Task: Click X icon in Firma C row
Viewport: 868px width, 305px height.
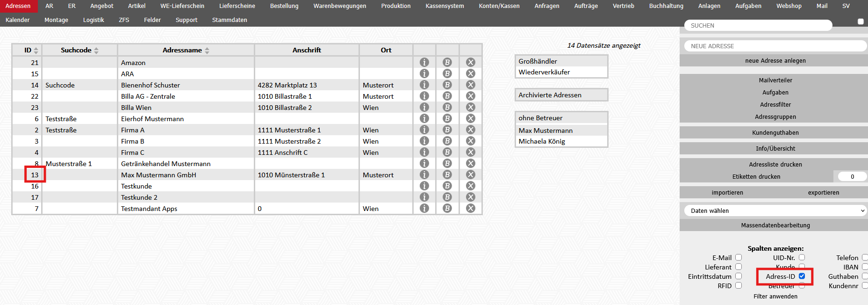Action: pos(471,152)
